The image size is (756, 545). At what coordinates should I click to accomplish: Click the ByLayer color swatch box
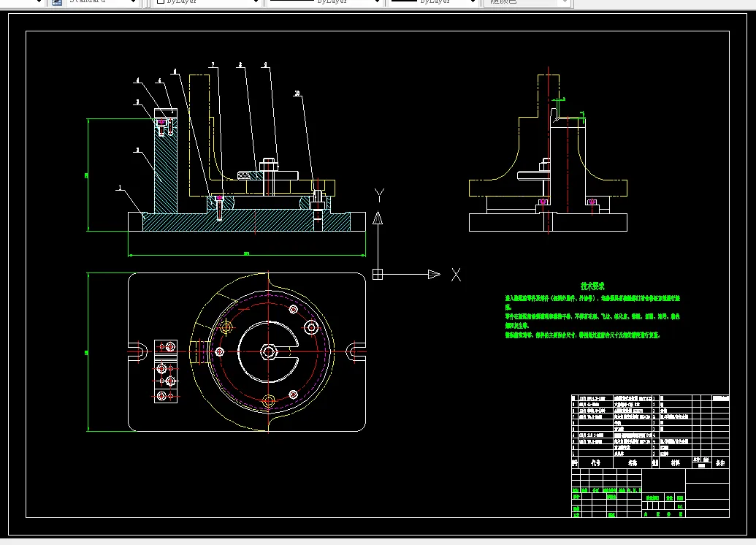click(161, 2)
